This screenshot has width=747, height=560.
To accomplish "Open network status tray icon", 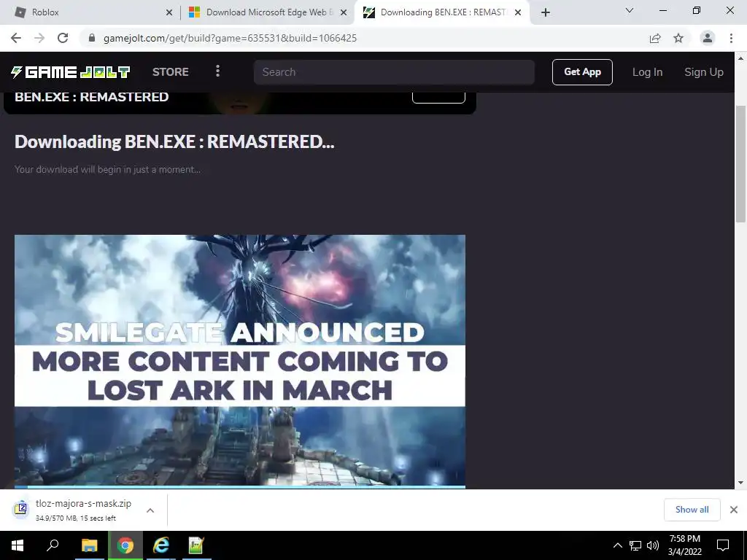I will (635, 545).
